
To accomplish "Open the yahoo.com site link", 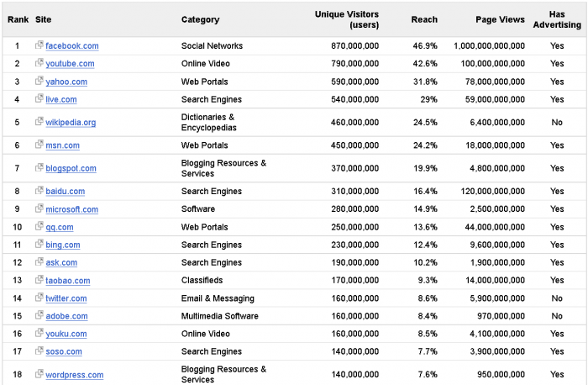I will (66, 82).
